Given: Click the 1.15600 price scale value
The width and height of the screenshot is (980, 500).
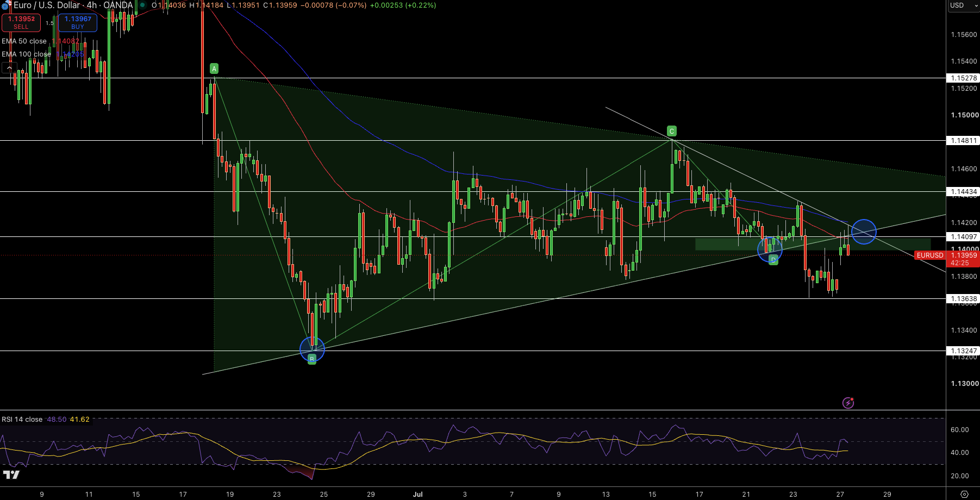Looking at the screenshot, I should [x=964, y=35].
